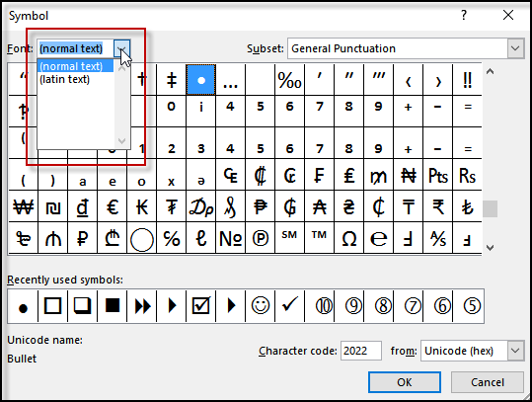
Task: Select the Hryvnia currency symbol
Action: [348, 206]
